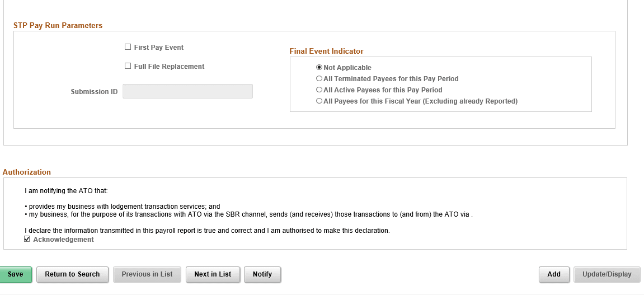
Task: Advance with Next in List button
Action: click(213, 274)
